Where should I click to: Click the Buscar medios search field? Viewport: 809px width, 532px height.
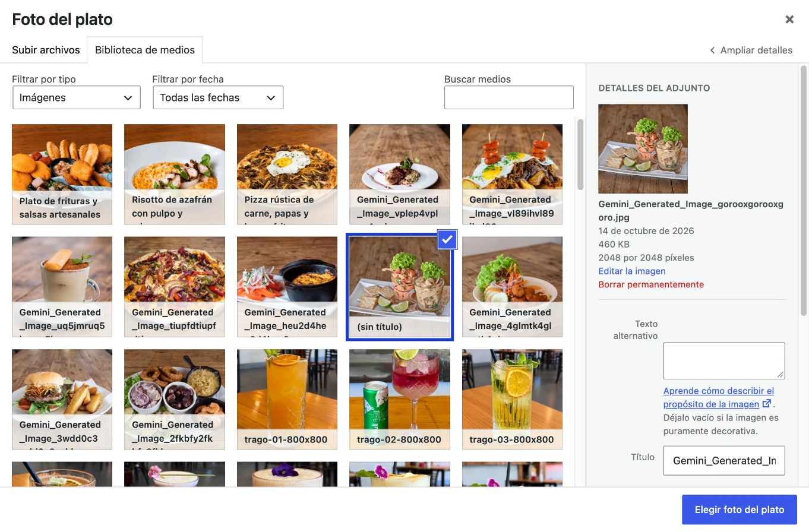pyautogui.click(x=509, y=97)
